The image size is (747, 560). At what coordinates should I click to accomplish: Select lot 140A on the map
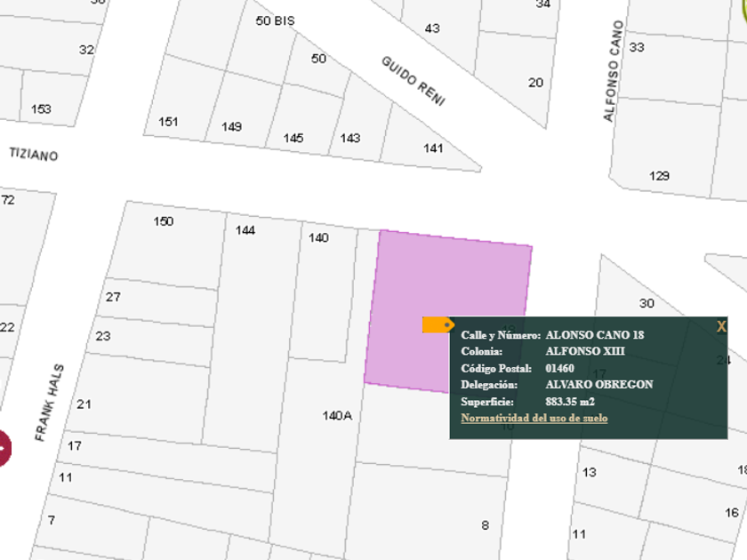click(337, 415)
